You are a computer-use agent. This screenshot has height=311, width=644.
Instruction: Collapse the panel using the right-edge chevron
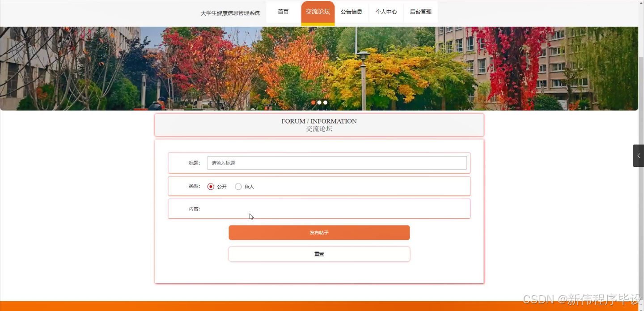click(x=638, y=156)
